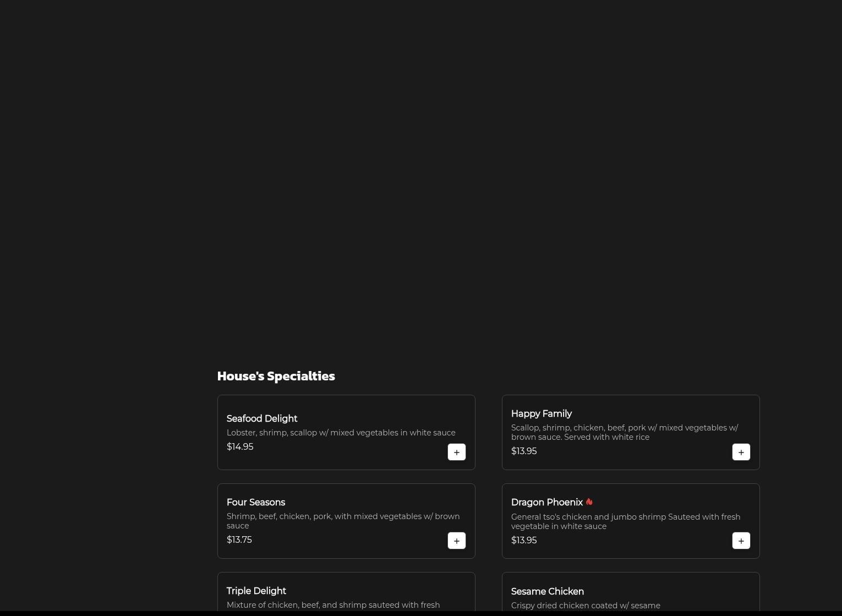Open the Triple Delight item title
842x616 pixels.
256,591
